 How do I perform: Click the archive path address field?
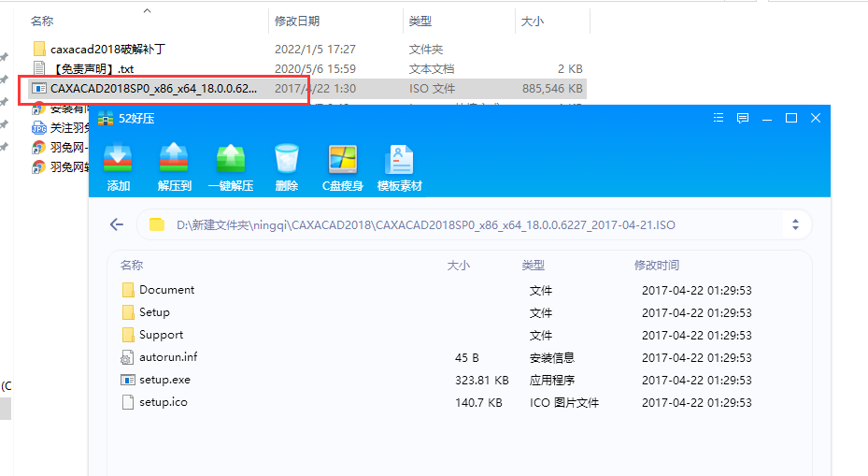[474, 224]
